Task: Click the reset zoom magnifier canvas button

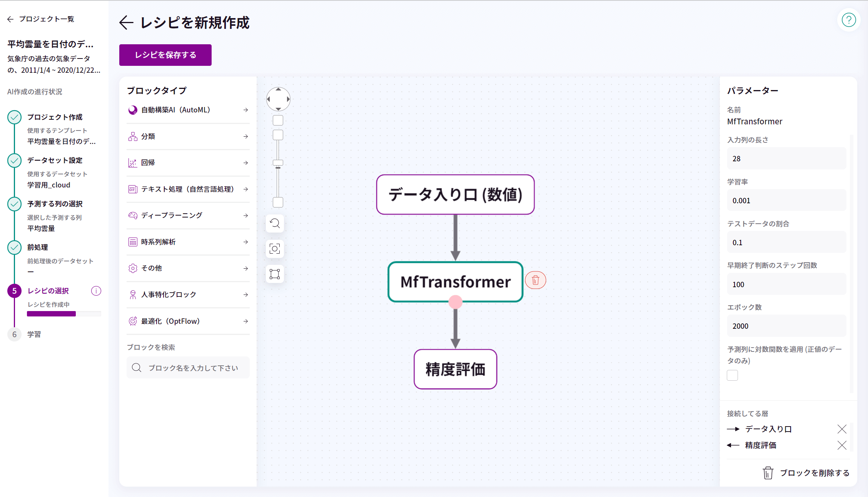Action: [x=275, y=224]
